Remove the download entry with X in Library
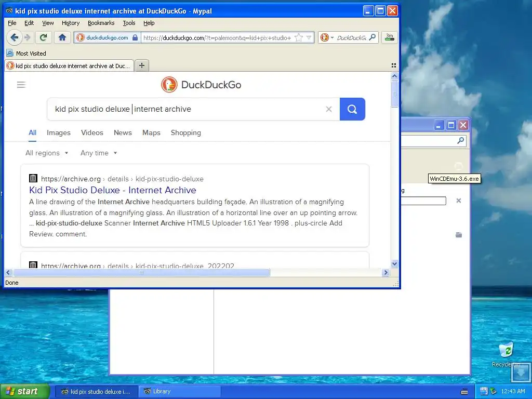 point(458,201)
